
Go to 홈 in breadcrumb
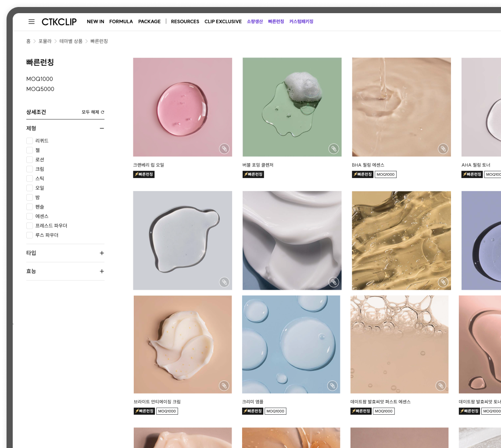coord(29,41)
